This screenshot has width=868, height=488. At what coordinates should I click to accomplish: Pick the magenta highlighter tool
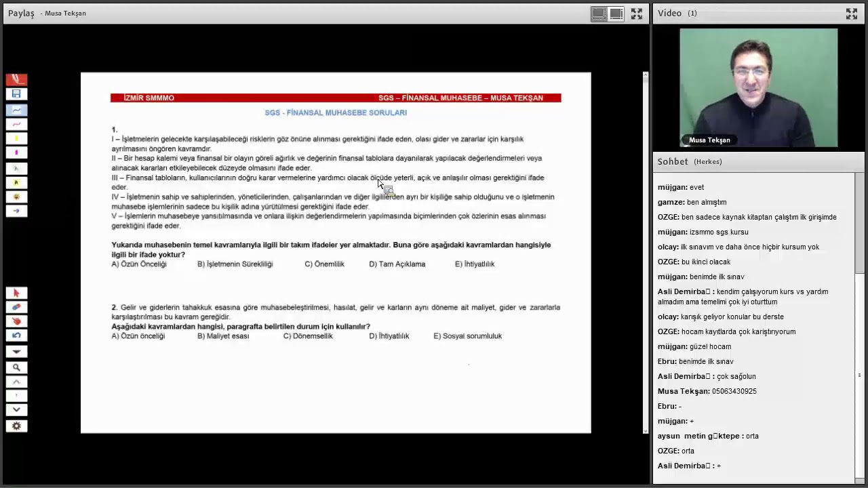click(x=16, y=152)
